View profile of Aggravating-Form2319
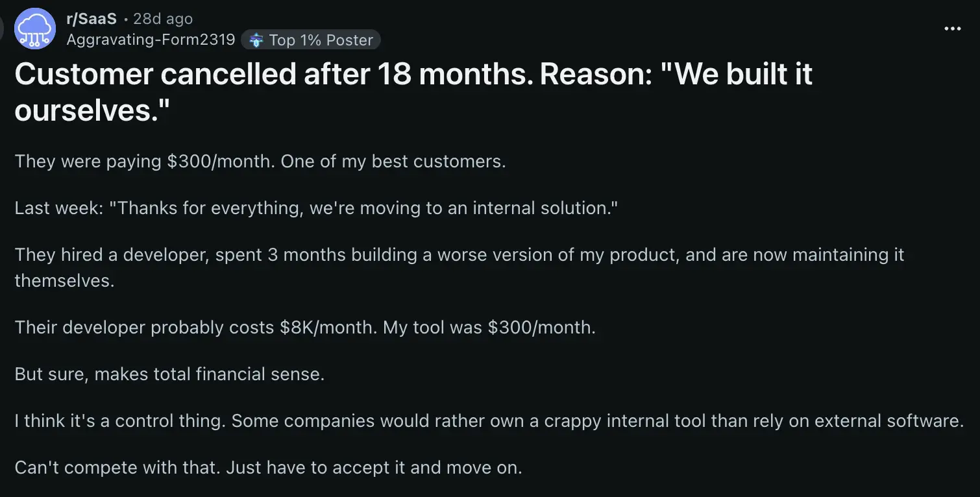 pyautogui.click(x=151, y=40)
